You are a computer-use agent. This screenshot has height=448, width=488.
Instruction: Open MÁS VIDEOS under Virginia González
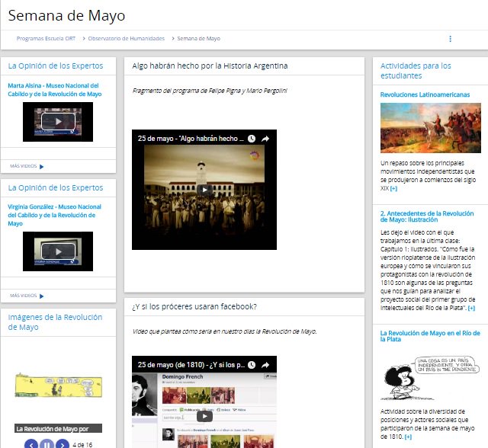pos(24,296)
